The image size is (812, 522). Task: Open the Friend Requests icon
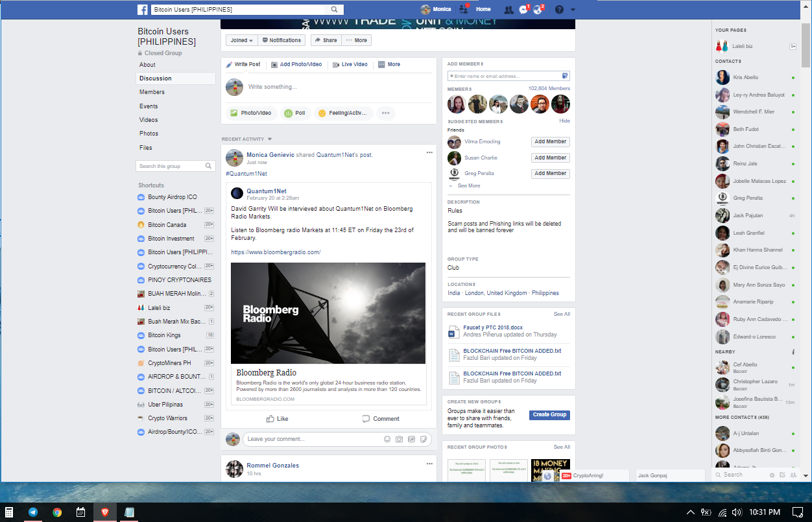[x=508, y=10]
